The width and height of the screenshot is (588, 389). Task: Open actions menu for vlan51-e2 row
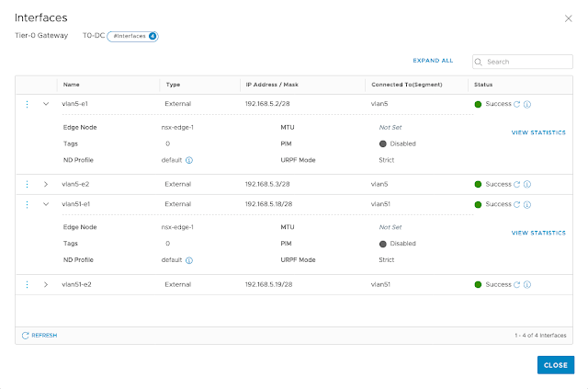[x=28, y=284]
